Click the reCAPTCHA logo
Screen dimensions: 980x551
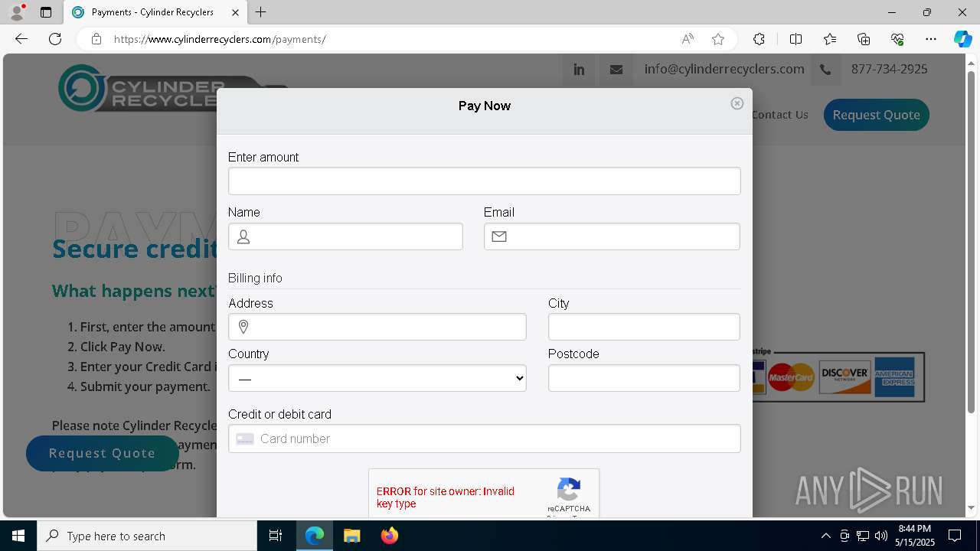[569, 489]
